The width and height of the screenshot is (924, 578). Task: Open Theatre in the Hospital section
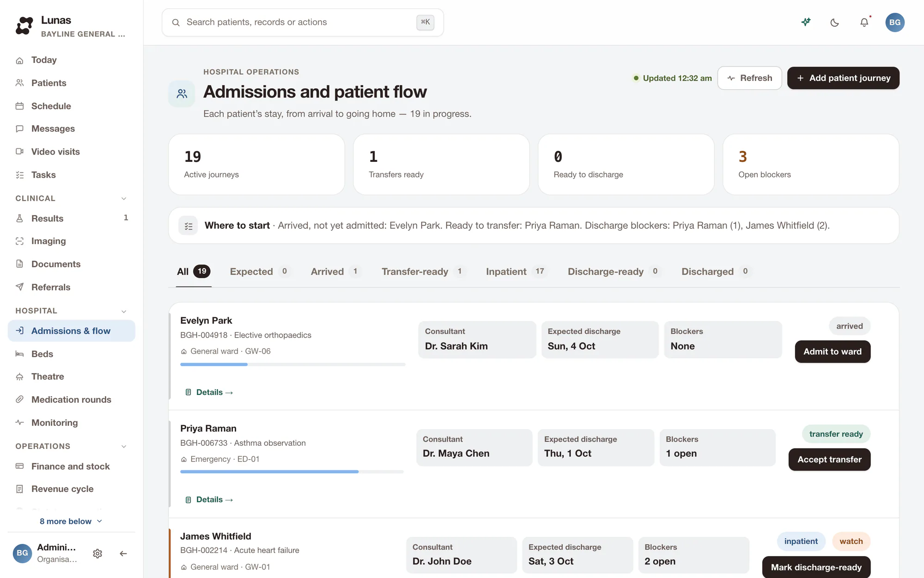pyautogui.click(x=72, y=376)
